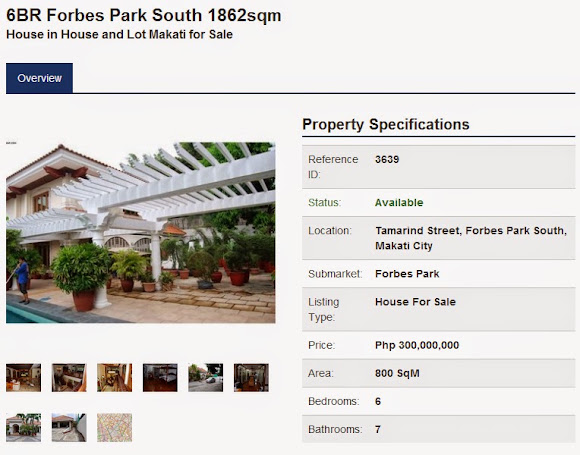This screenshot has height=455, width=580.
Task: View the third thumbnail showing the wooden hallway
Action: [115, 378]
